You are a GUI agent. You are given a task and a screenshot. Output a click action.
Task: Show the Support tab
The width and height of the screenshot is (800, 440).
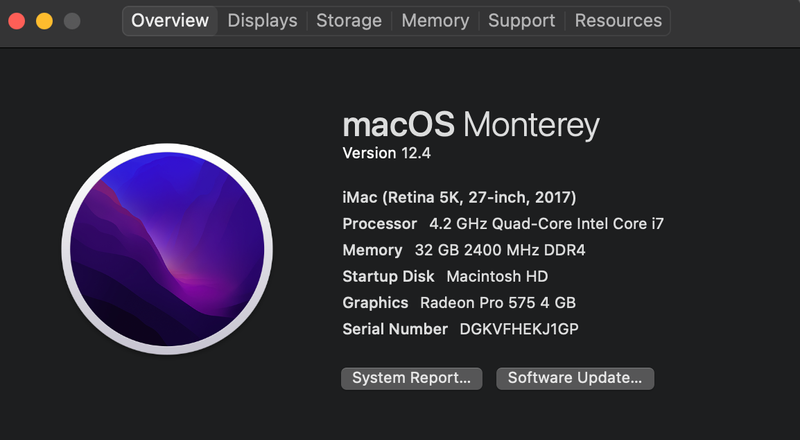pos(522,20)
